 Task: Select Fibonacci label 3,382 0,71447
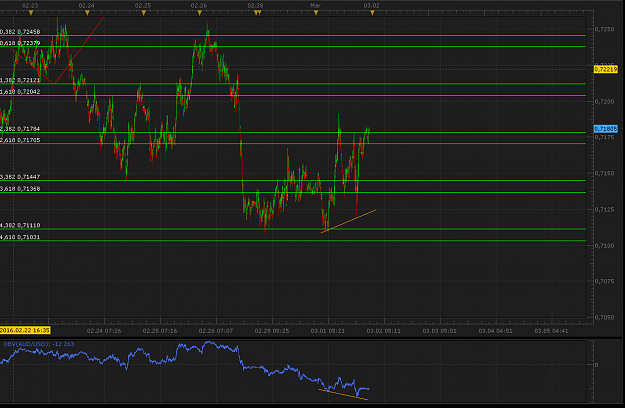click(20, 177)
